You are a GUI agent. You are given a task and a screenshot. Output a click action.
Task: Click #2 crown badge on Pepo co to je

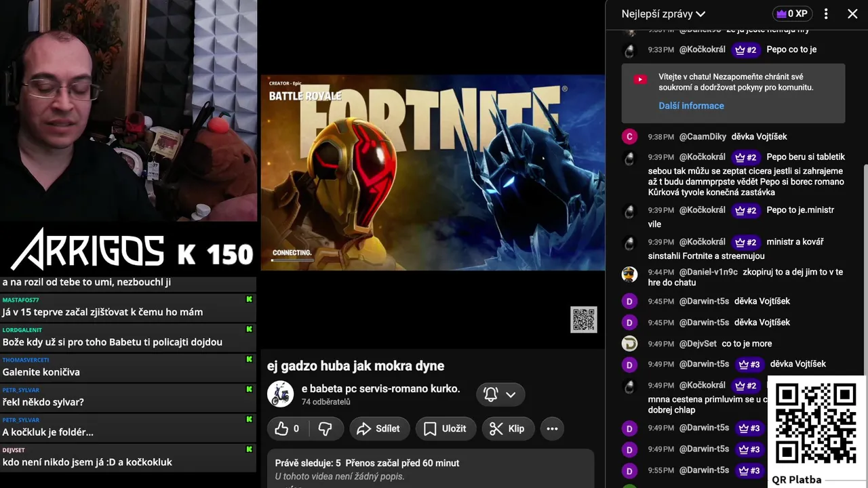[x=745, y=49]
